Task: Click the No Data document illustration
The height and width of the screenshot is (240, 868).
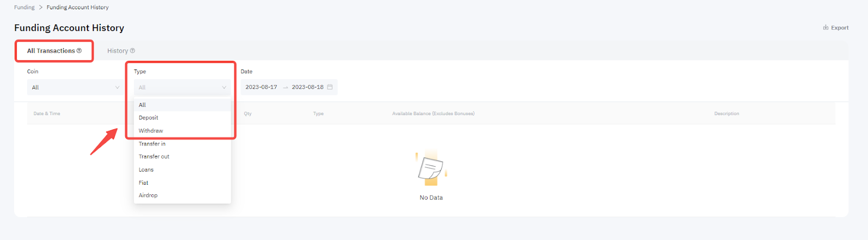Action: click(431, 168)
